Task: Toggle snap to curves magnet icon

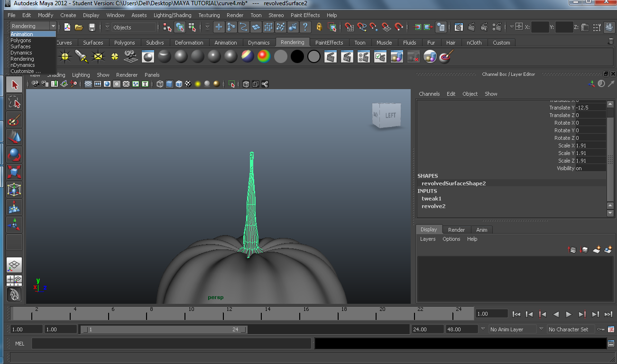Action: coord(362,27)
